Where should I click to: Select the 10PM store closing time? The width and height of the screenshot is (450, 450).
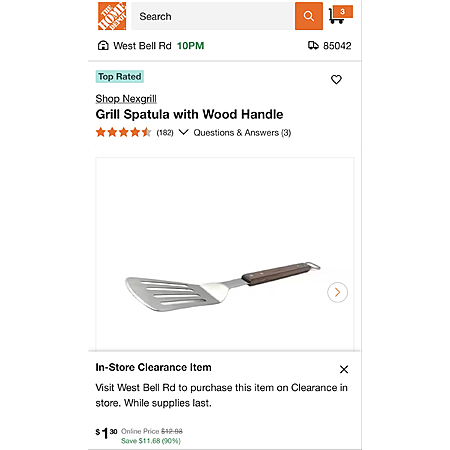190,46
